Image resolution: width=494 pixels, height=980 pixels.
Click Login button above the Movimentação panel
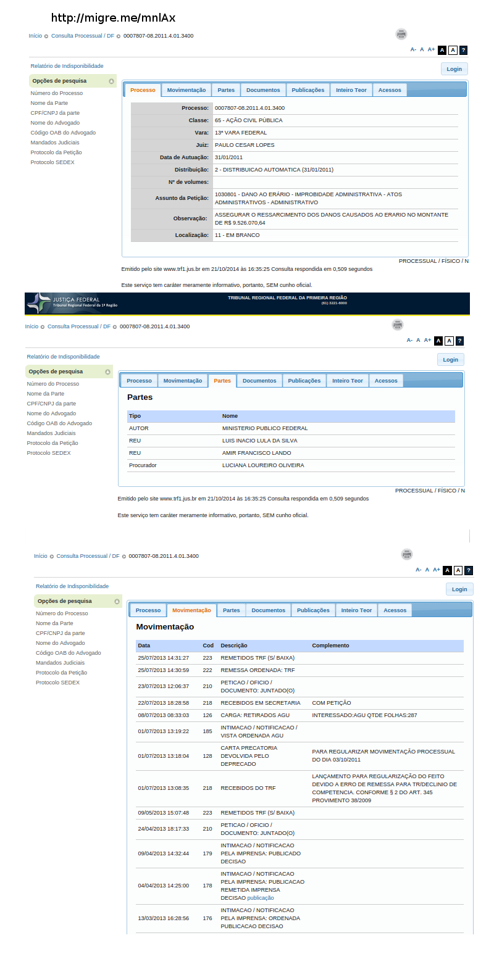pyautogui.click(x=459, y=589)
